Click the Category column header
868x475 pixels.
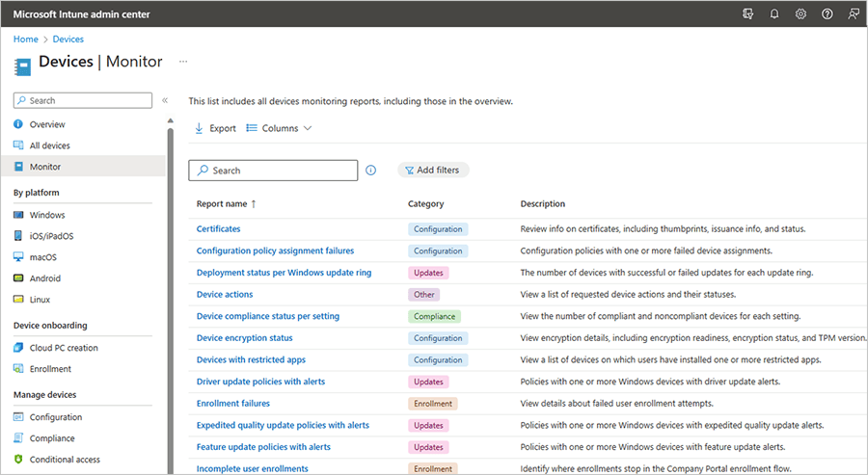[x=425, y=203]
